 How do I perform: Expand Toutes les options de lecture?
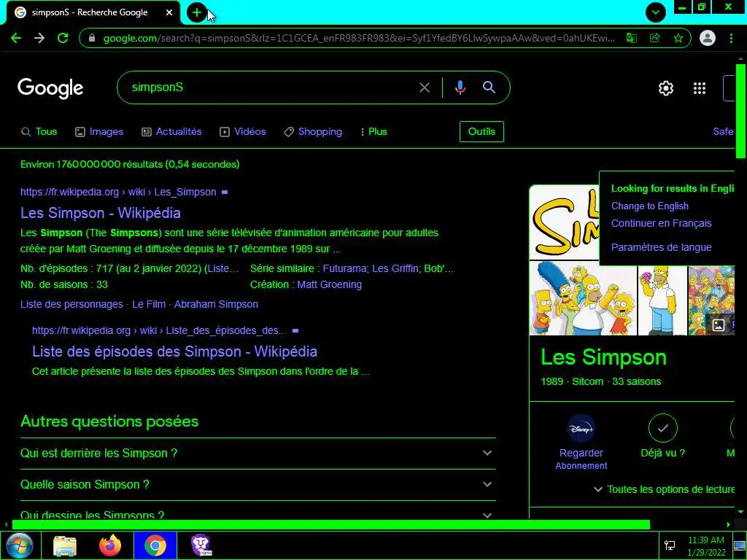pos(664,489)
